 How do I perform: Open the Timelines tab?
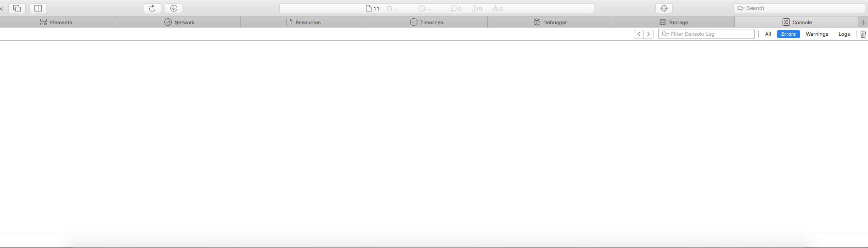(x=426, y=22)
